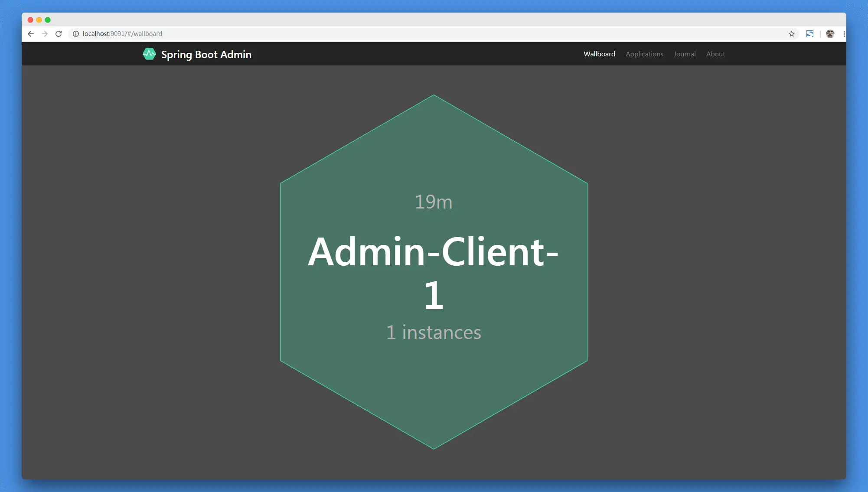Open the Journal view

coord(685,54)
